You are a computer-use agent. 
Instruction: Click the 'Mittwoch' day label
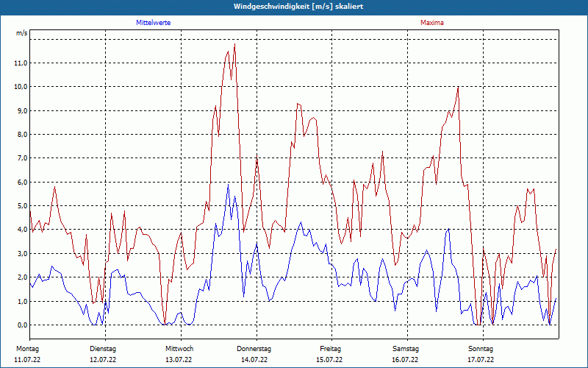point(179,349)
